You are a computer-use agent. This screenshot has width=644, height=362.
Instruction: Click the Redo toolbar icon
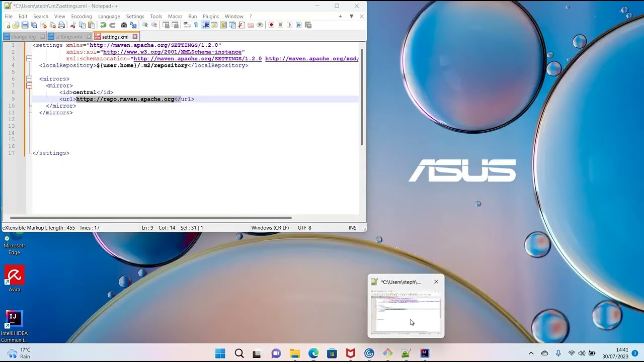(x=112, y=25)
